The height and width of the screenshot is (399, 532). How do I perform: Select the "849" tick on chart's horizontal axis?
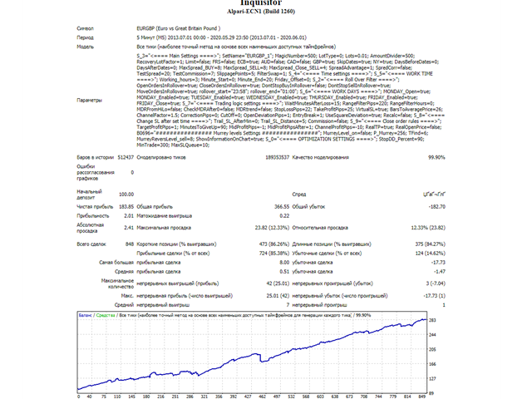[x=422, y=397]
